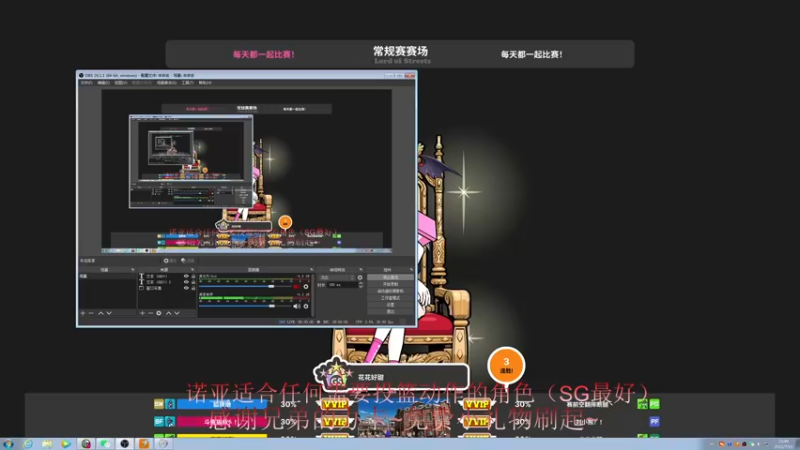800x450 pixels.
Task: Click the 桌面音频 volume slider handle
Action: coord(272,306)
